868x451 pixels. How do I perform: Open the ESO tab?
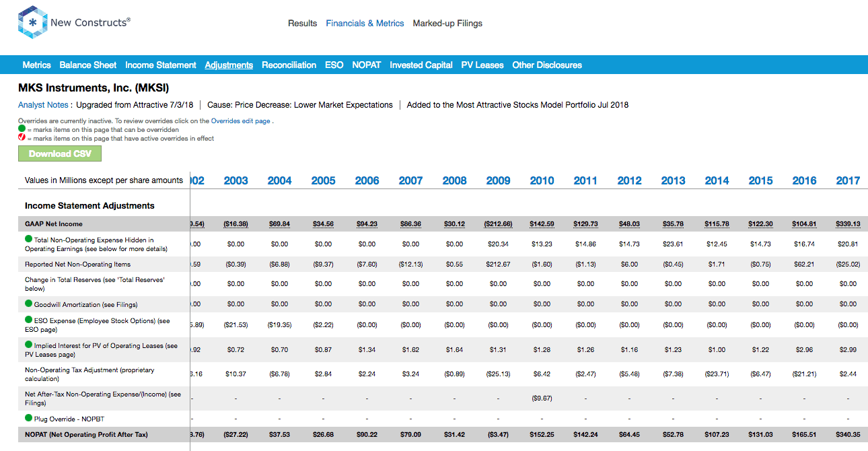click(334, 65)
